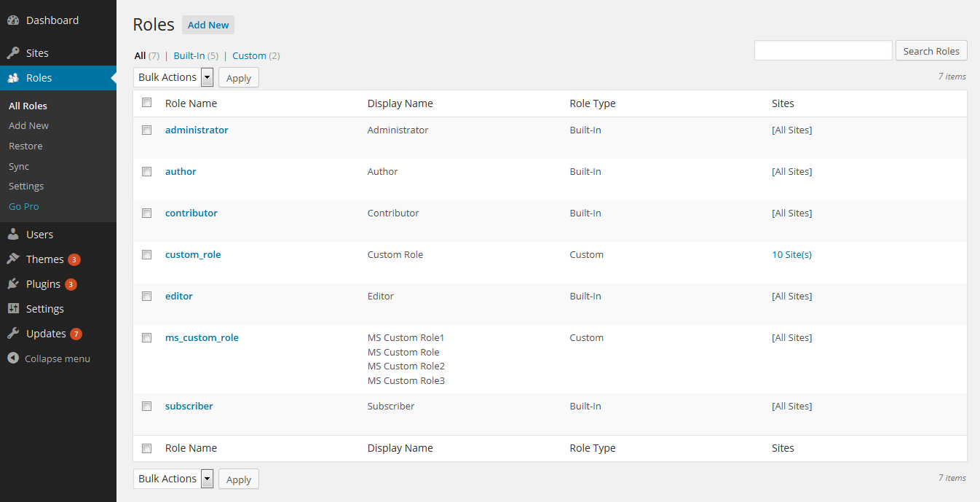
Task: Click inside the search roles field
Action: click(x=823, y=50)
